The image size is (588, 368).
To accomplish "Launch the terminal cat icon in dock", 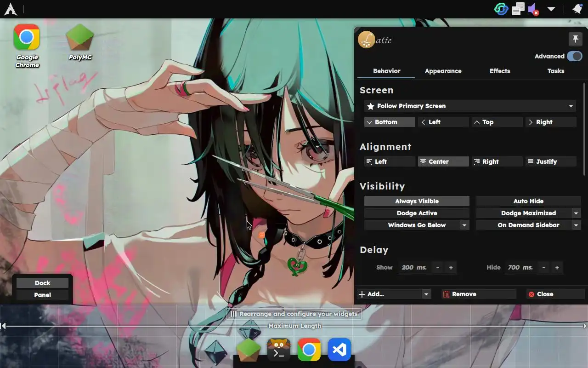I will (279, 350).
